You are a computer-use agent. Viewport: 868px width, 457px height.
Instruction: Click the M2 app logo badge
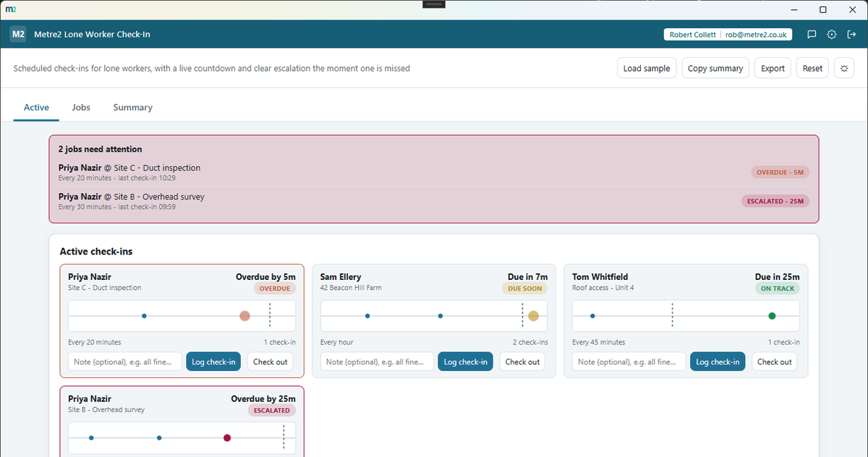[x=19, y=34]
